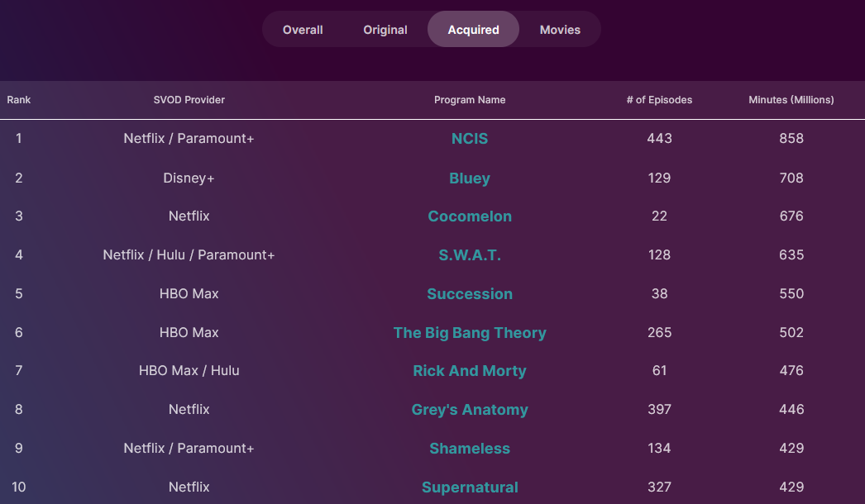
Task: Open Cocomelon program link
Action: click(470, 216)
